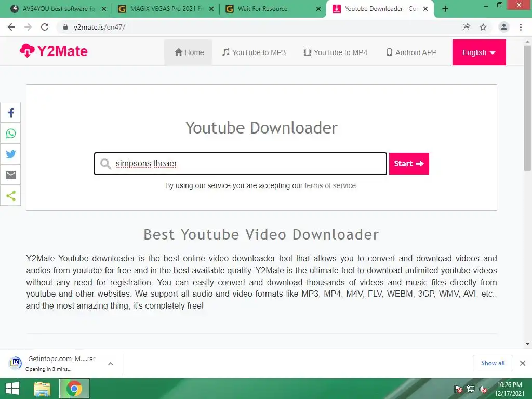Open File Explorer from taskbar
This screenshot has width=532, height=399.
(42, 389)
